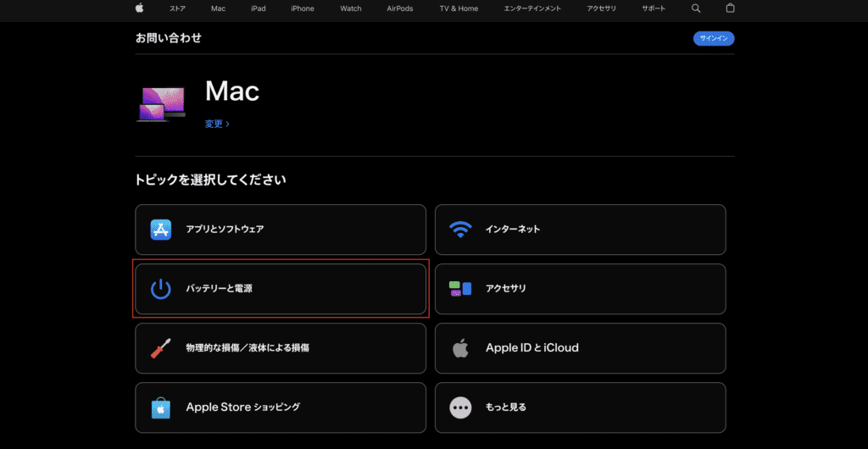Select the 物理的な損傷／液体による損傷 topic label

tap(248, 348)
